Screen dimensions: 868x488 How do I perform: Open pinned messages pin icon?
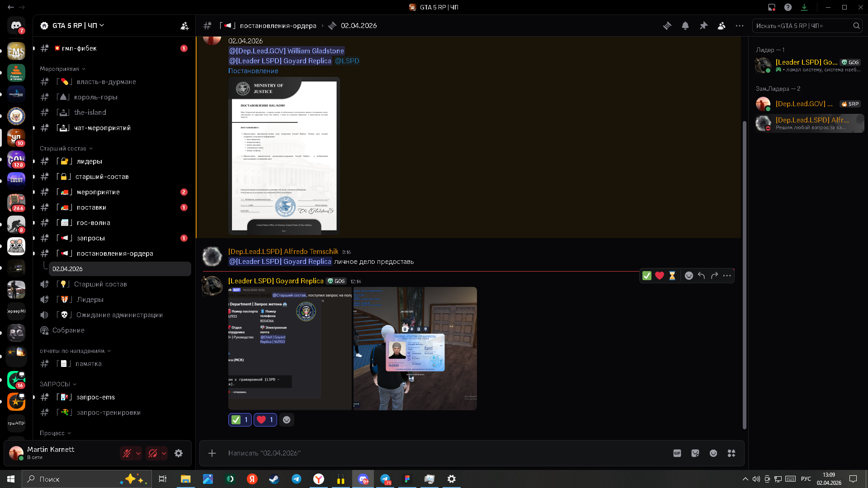click(x=703, y=26)
